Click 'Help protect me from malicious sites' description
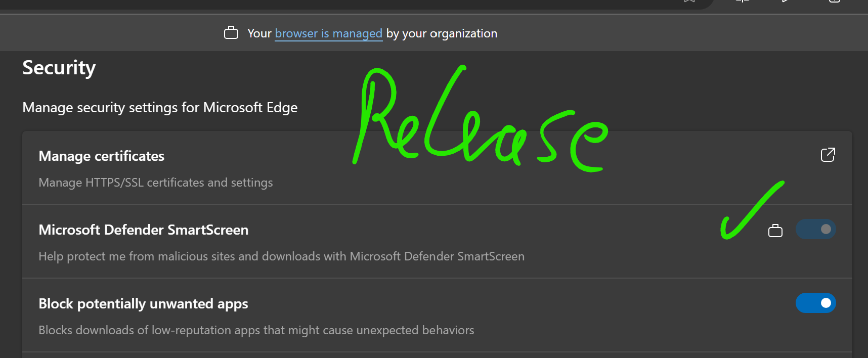 [282, 256]
